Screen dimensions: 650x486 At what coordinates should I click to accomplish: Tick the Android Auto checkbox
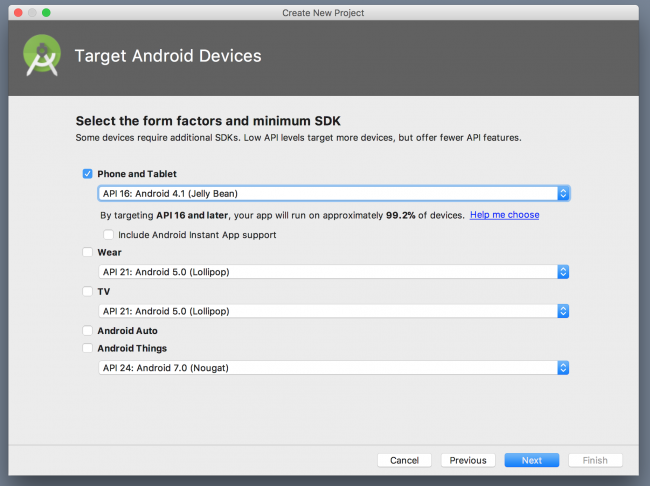pos(88,331)
